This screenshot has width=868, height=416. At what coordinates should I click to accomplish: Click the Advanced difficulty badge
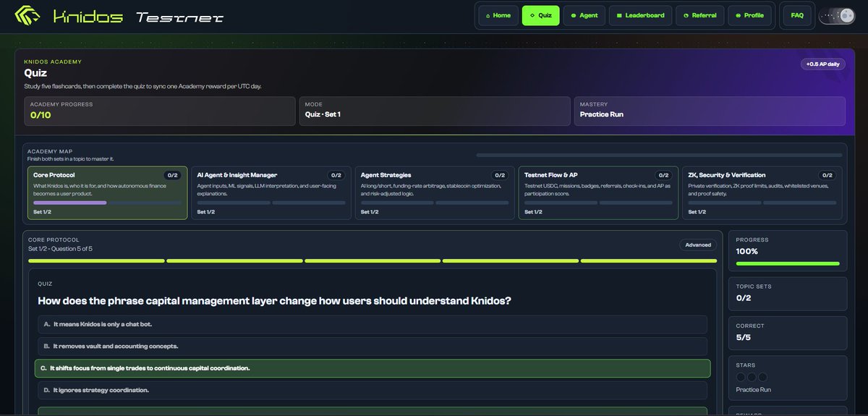698,245
